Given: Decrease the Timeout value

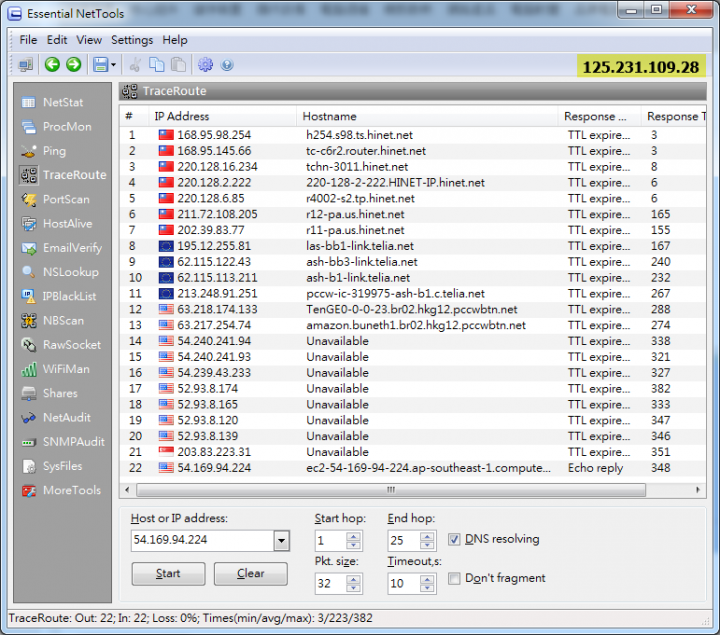Looking at the screenshot, I should click(x=427, y=588).
